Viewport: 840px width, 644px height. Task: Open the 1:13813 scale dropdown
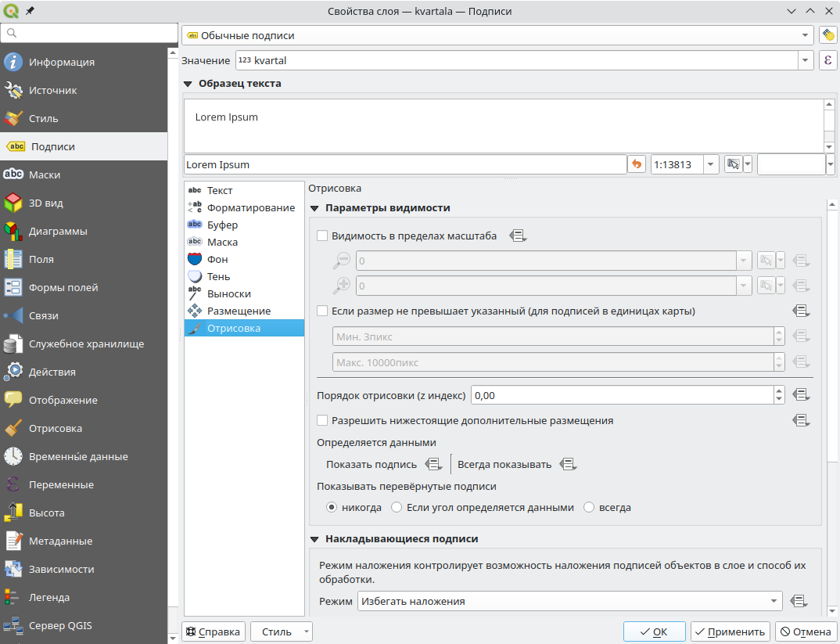pos(710,164)
